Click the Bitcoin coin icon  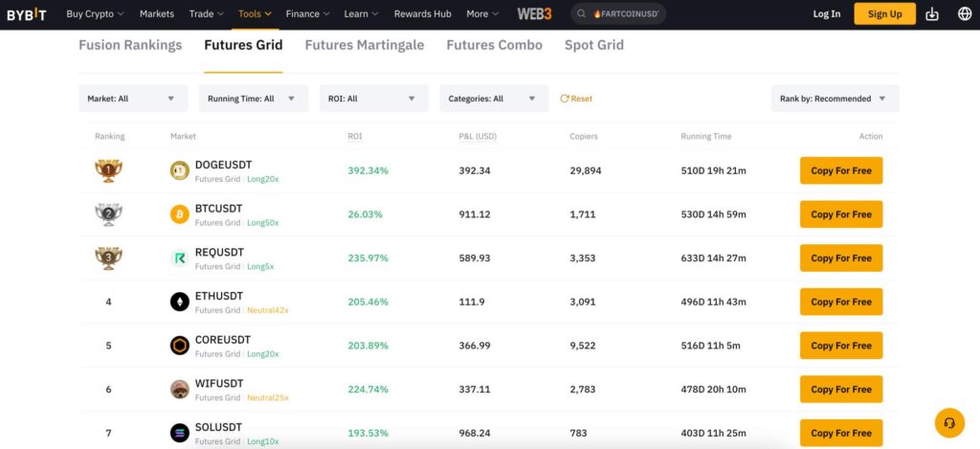coord(179,214)
